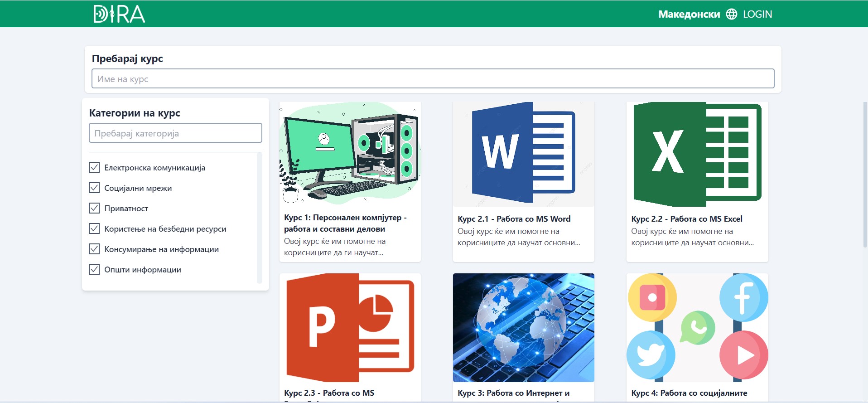Uncheck the Општи информации checkbox
This screenshot has width=868, height=403.
(94, 270)
